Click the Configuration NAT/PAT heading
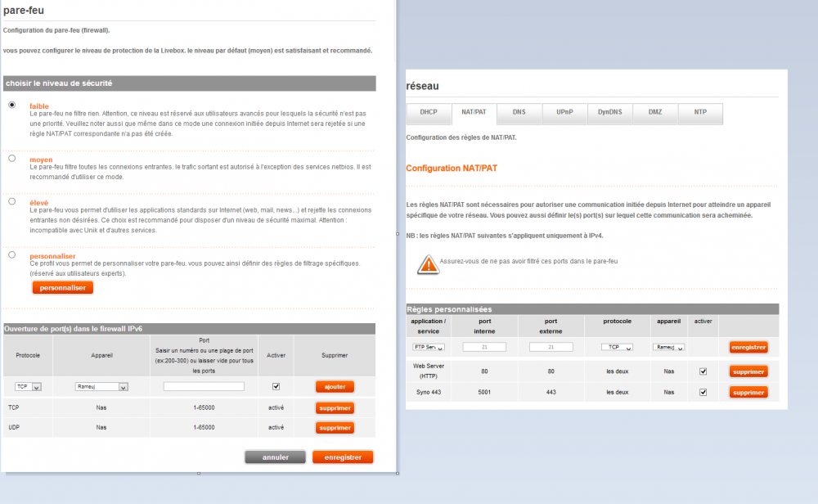This screenshot has height=504, width=818. pos(452,168)
